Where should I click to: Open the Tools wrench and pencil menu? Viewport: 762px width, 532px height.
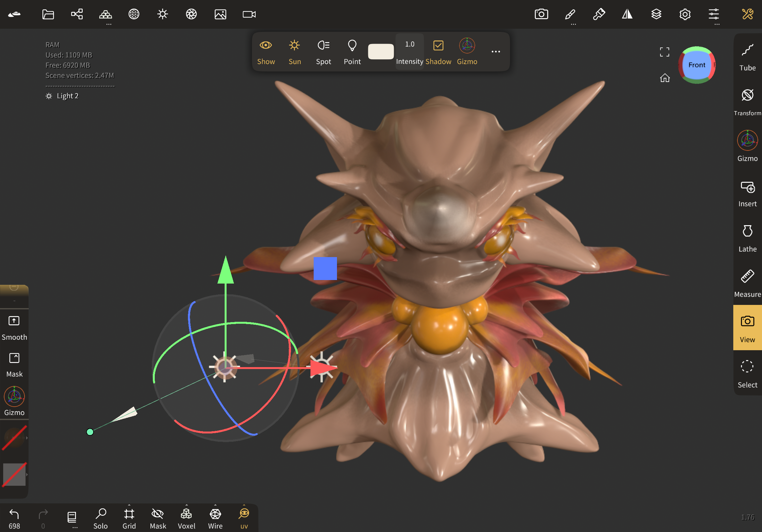[747, 14]
